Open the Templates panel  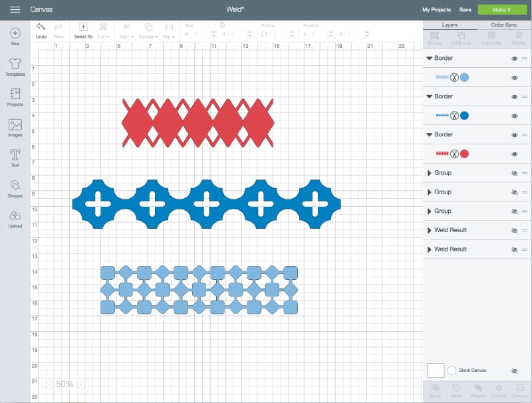point(15,67)
